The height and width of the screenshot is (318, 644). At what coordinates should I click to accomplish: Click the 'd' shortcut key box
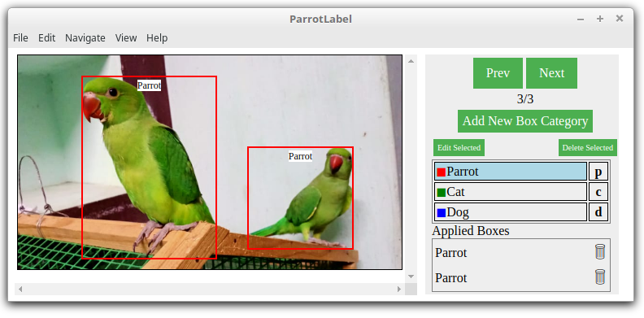[x=598, y=212]
